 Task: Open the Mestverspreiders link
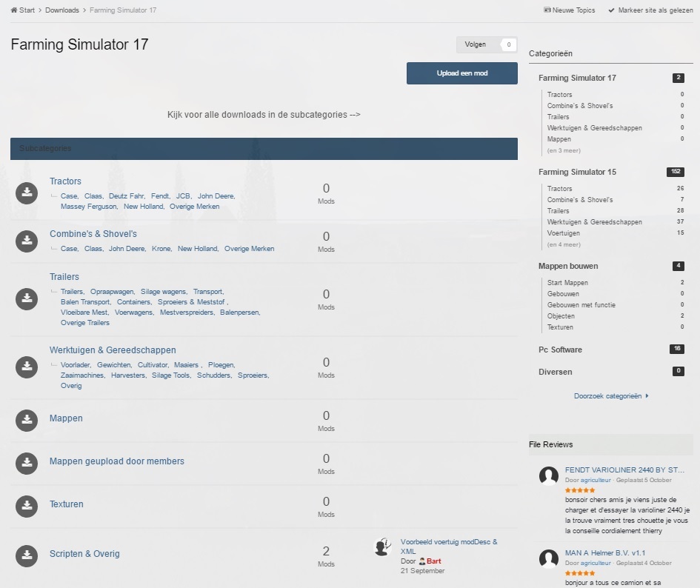coord(187,312)
